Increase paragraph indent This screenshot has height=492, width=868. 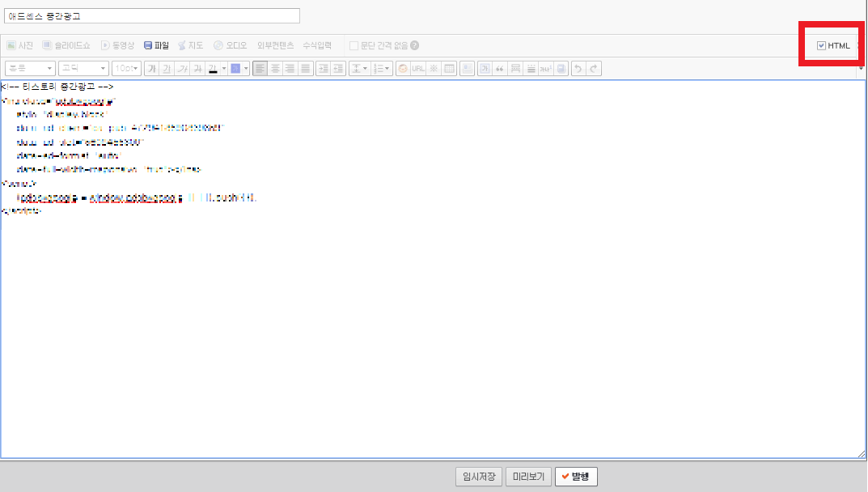[324, 68]
